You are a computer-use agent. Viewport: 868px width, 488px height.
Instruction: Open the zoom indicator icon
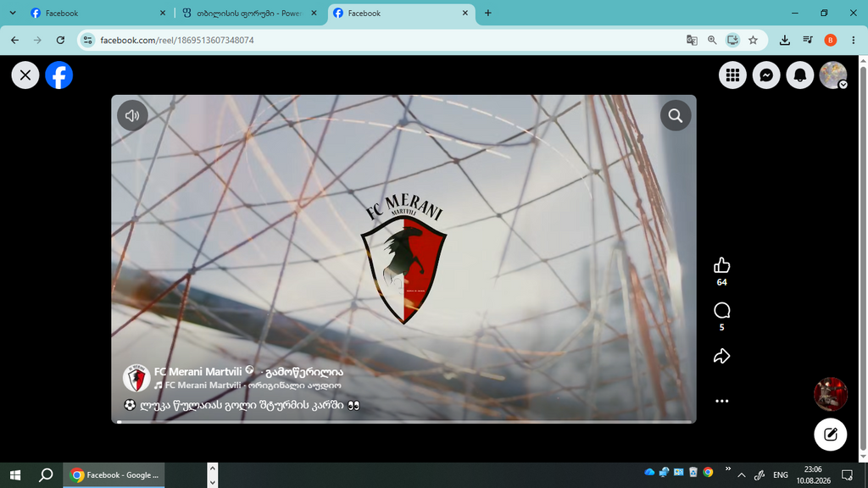click(712, 40)
